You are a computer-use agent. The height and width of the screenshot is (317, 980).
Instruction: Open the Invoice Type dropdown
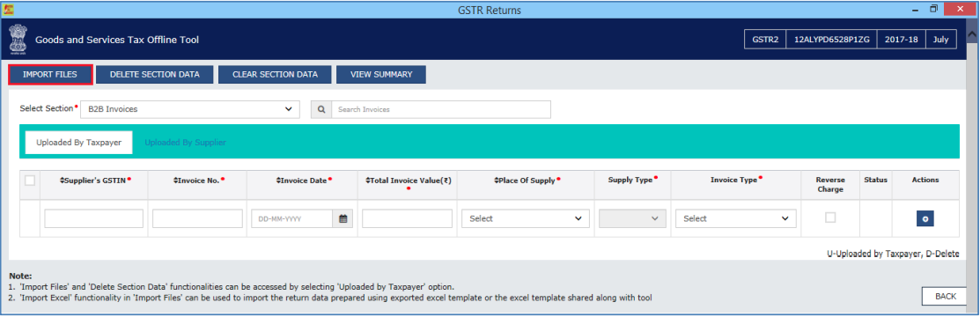(735, 219)
